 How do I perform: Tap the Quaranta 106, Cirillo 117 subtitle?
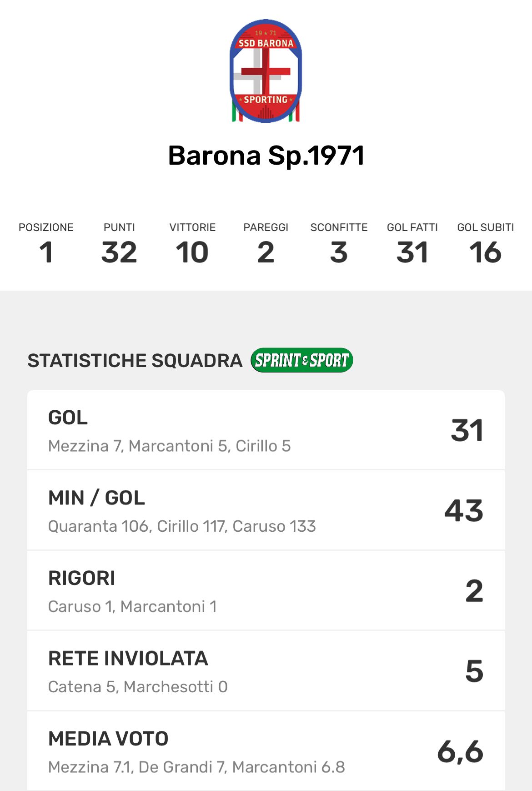pyautogui.click(x=182, y=526)
